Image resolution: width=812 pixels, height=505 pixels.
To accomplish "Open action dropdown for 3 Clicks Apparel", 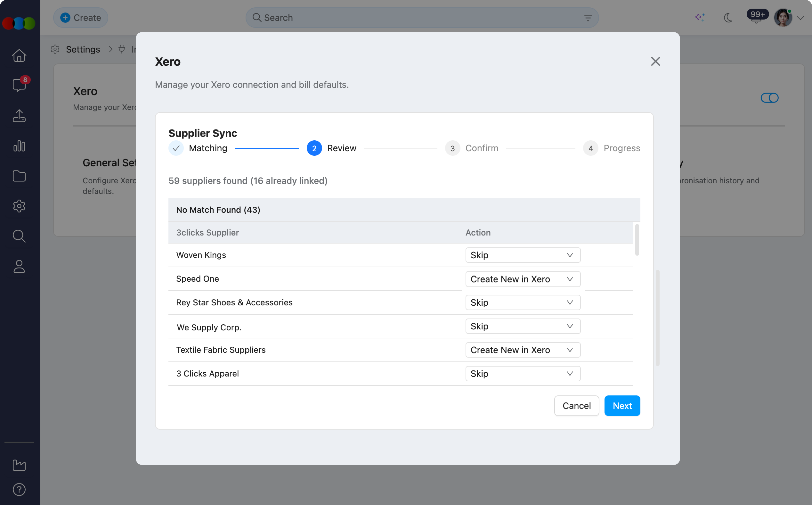I will coord(523,374).
